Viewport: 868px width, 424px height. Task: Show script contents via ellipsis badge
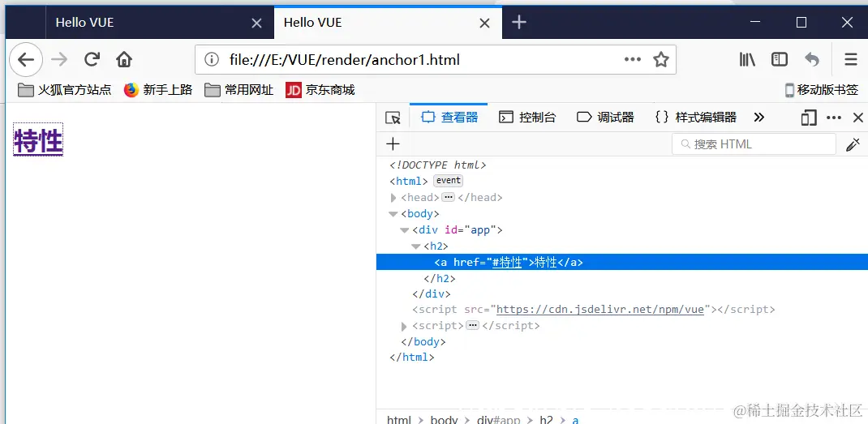(472, 325)
